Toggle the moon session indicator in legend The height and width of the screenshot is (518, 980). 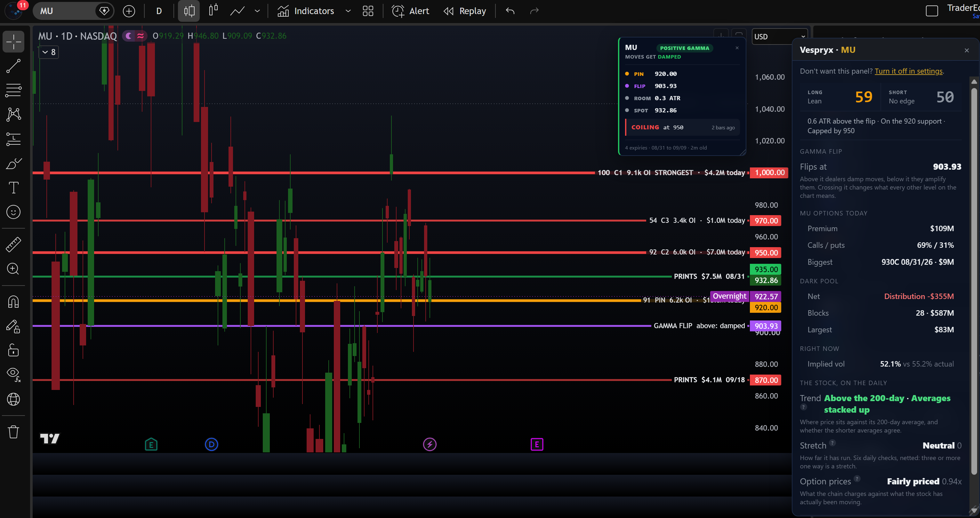tap(129, 36)
